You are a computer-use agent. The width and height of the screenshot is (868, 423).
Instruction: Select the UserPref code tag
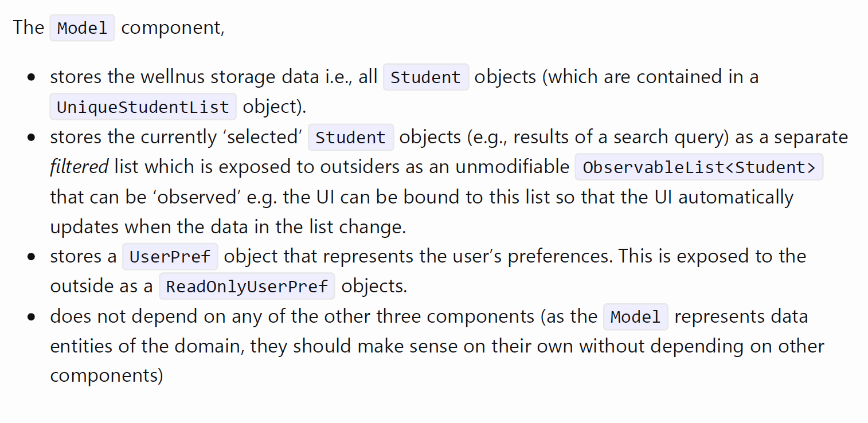point(170,257)
